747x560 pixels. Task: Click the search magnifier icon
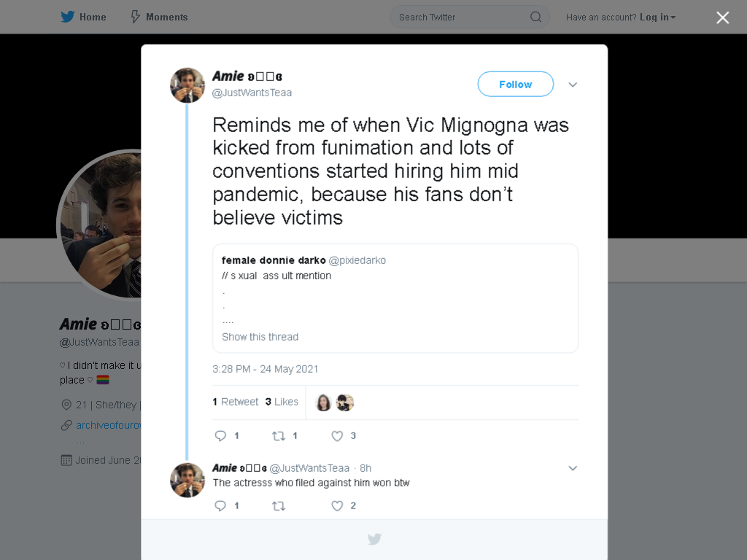point(536,17)
